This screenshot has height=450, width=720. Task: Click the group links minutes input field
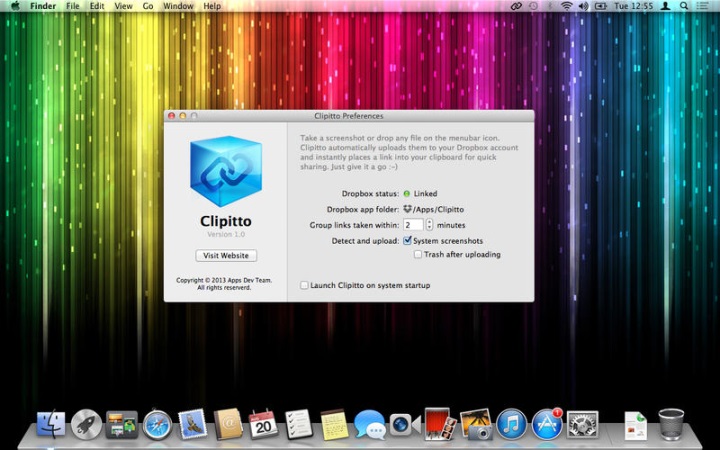click(413, 225)
